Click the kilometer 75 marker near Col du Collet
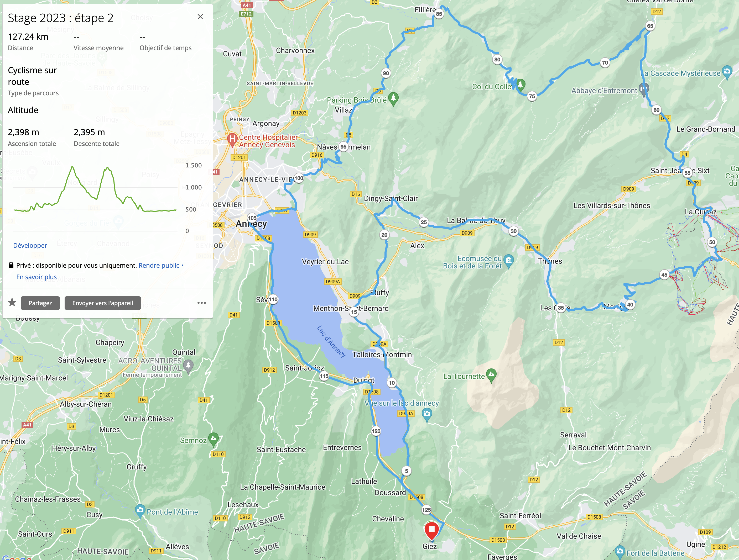Image resolution: width=739 pixels, height=560 pixels. click(x=532, y=96)
